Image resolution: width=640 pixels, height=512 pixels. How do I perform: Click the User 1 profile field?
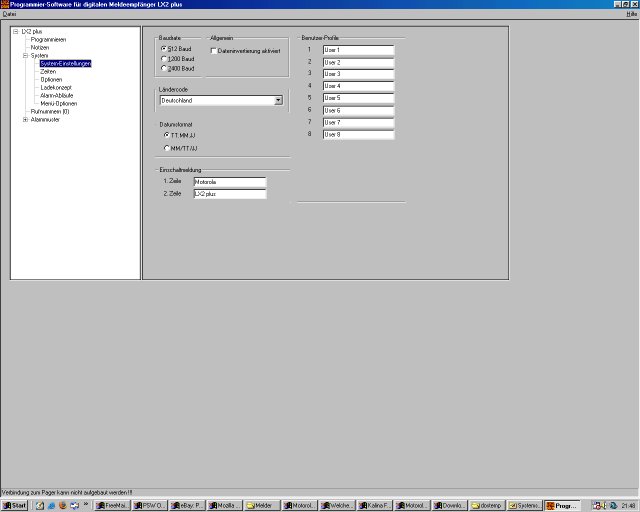click(x=358, y=50)
